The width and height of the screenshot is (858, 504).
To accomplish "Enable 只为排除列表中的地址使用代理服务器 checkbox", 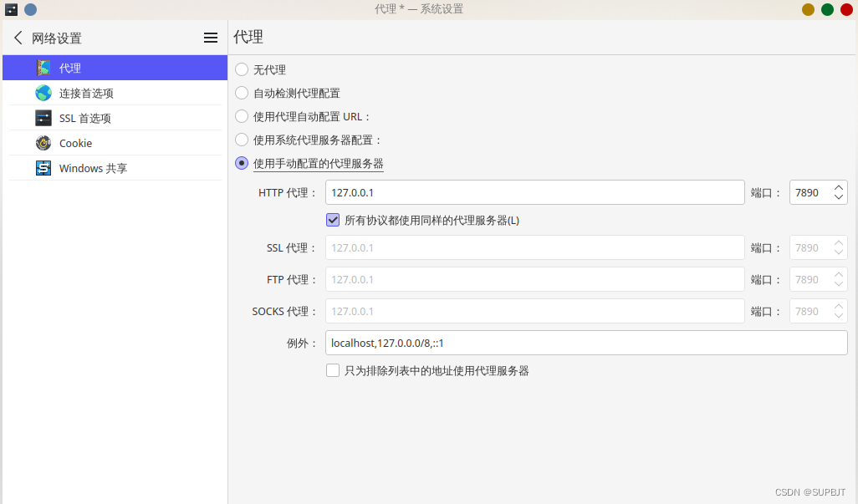I will pos(333,370).
